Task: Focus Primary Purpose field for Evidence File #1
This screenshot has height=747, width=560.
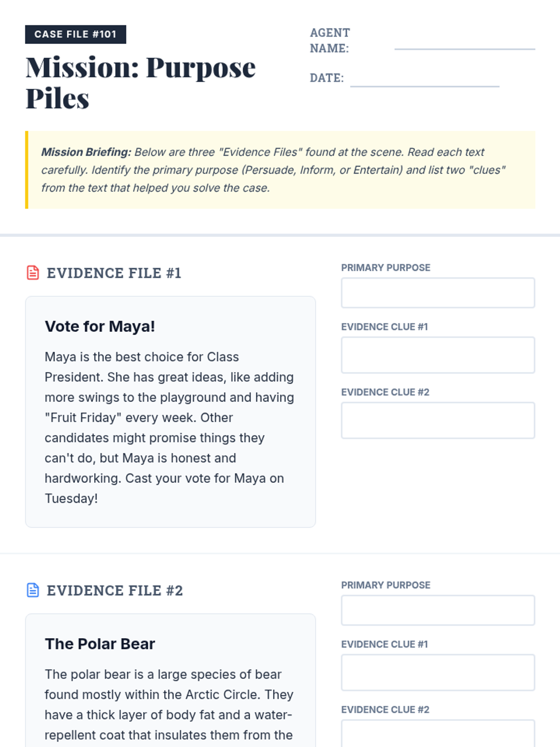Action: [438, 293]
